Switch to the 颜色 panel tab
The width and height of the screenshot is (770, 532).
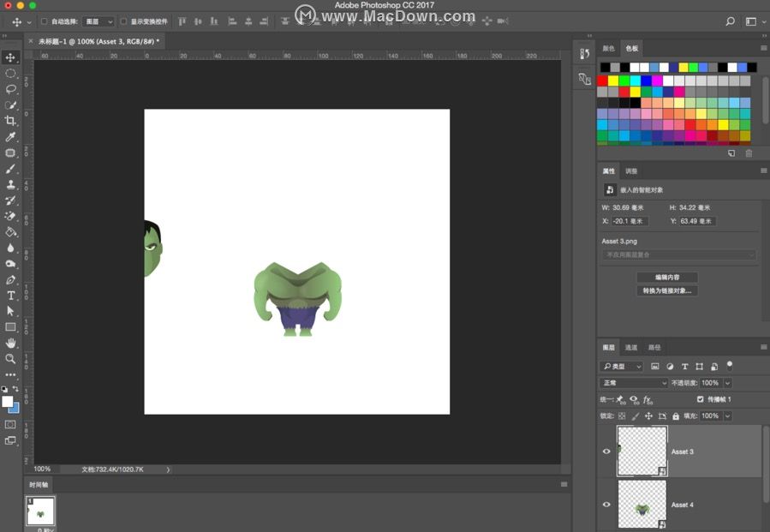[x=608, y=48]
